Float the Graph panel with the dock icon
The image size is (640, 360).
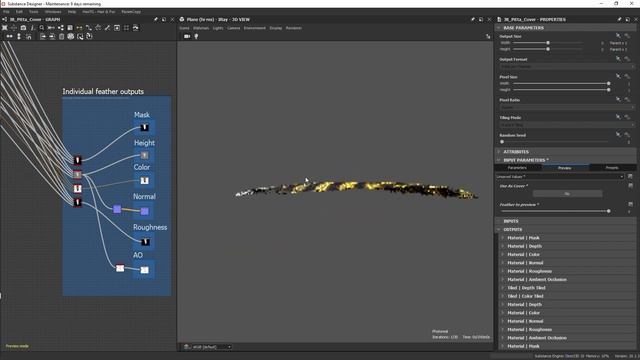pos(164,19)
